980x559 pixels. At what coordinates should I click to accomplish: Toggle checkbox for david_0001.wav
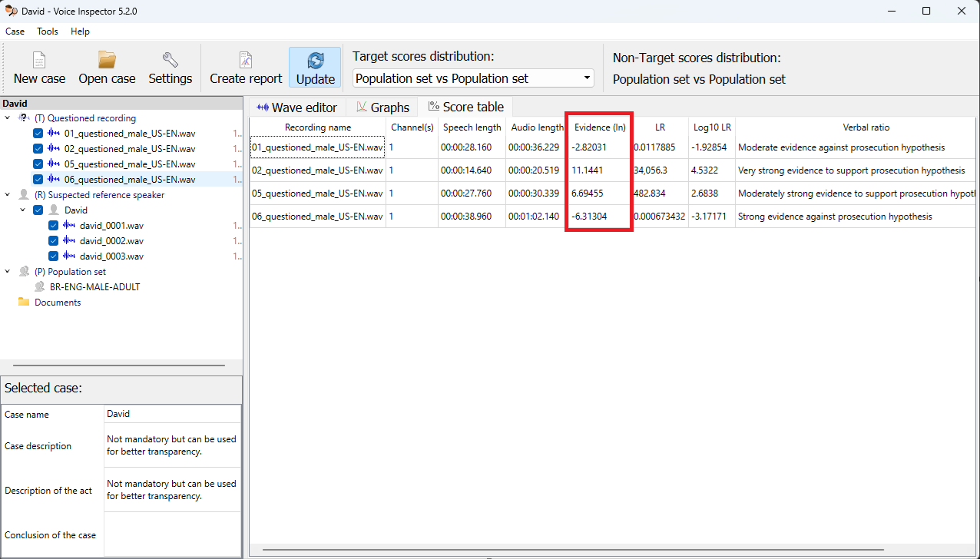click(x=54, y=226)
